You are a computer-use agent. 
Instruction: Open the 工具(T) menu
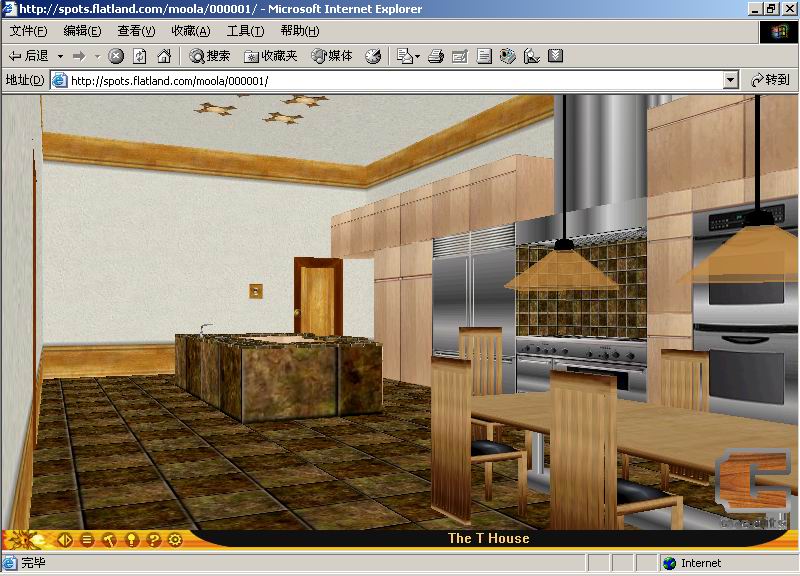click(x=245, y=31)
